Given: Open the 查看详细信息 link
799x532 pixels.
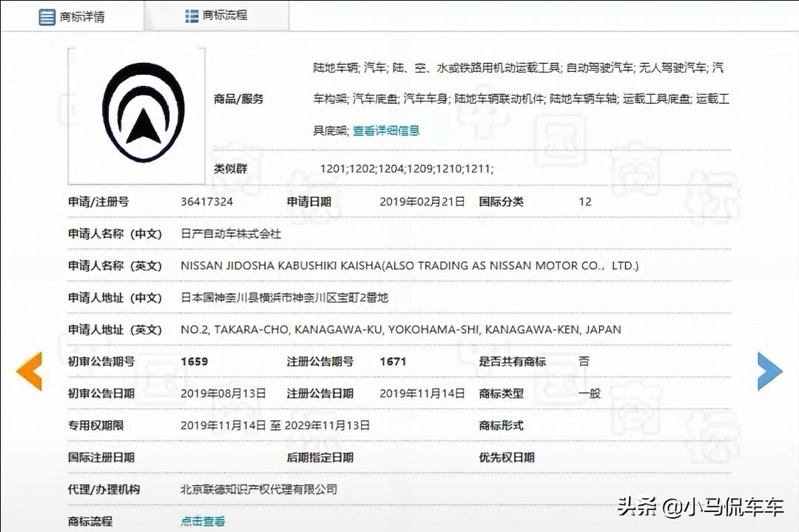Looking at the screenshot, I should point(386,130).
